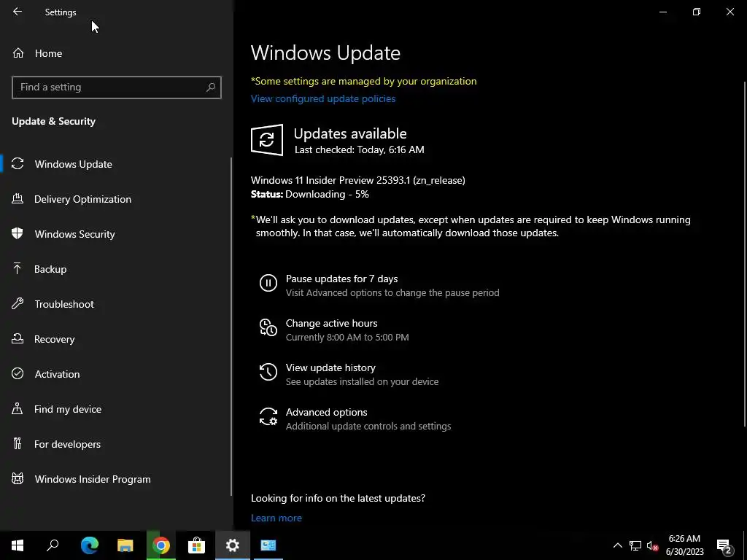Image resolution: width=747 pixels, height=560 pixels.
Task: Click the Advanced options gear-sync icon
Action: click(268, 416)
